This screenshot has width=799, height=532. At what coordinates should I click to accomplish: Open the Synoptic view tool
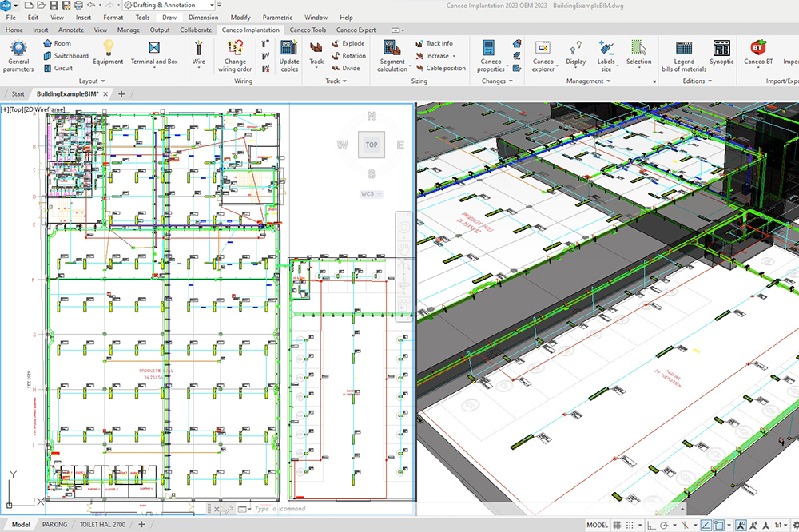pyautogui.click(x=721, y=54)
